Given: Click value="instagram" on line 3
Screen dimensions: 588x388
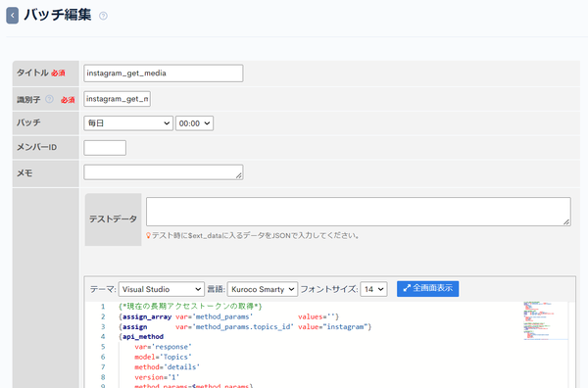Looking at the screenshot, I should (333, 327).
